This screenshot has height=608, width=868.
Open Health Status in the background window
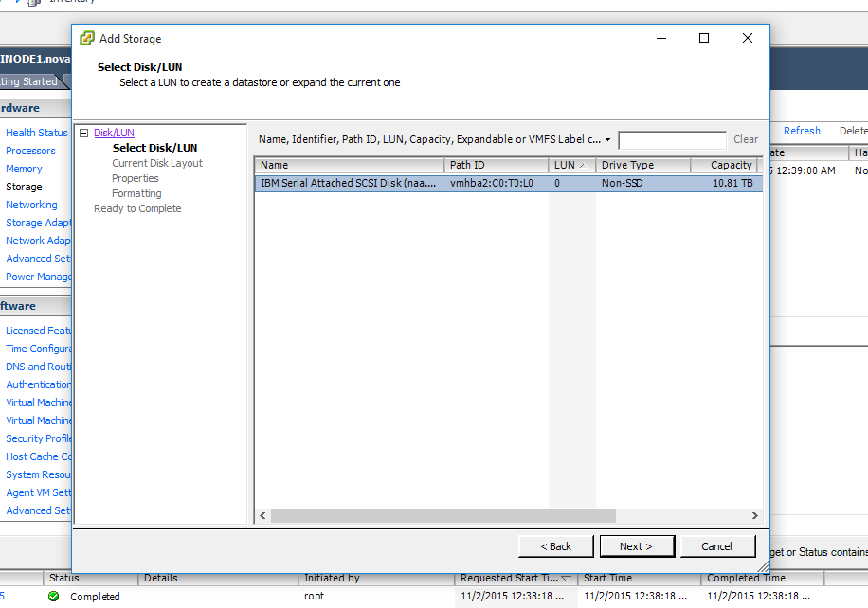tap(37, 133)
